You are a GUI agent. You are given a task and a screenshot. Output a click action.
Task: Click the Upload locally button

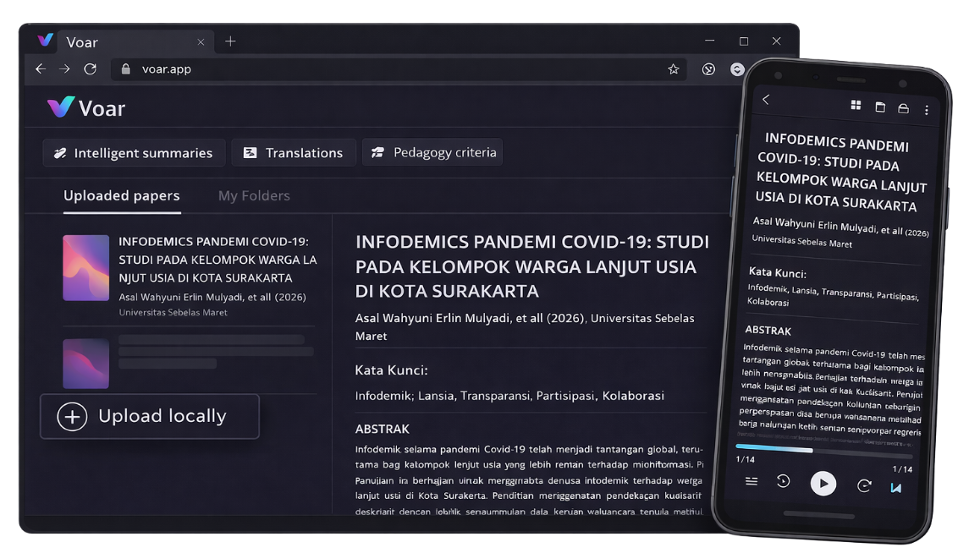point(150,416)
